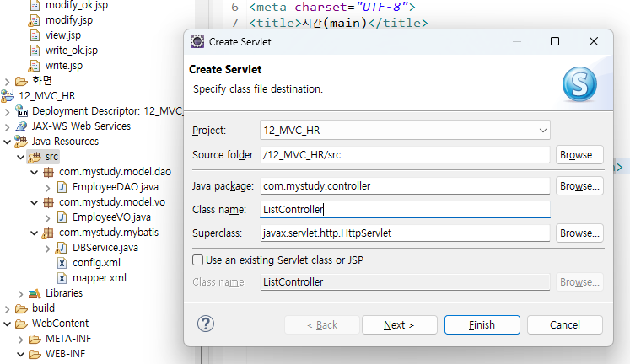
Task: Click the EmployeeDAO.java file icon
Action: (x=62, y=187)
